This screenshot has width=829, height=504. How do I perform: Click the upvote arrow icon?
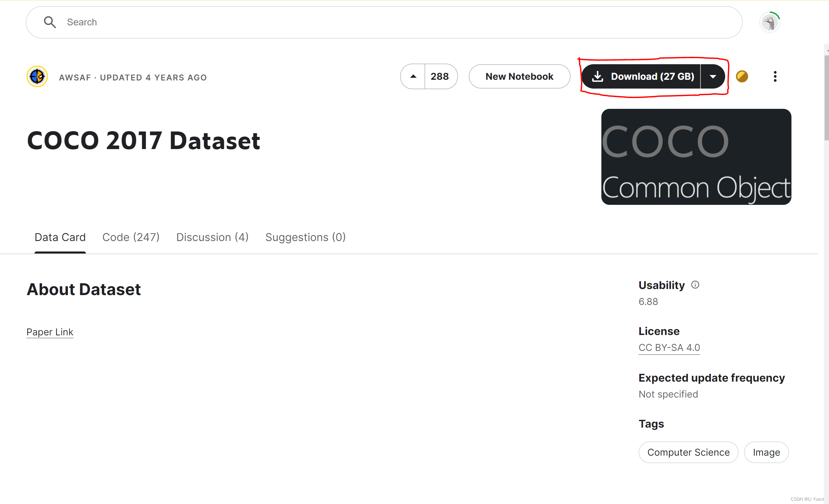pos(413,76)
